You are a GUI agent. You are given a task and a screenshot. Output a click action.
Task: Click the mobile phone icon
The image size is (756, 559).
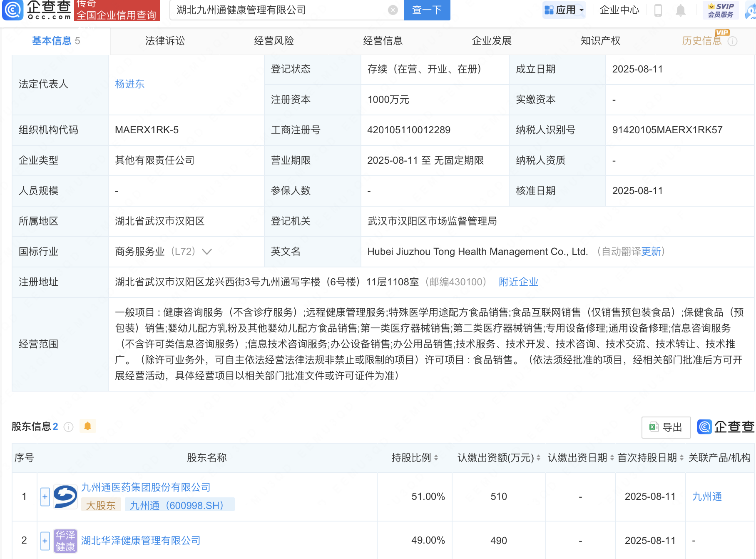pyautogui.click(x=658, y=10)
